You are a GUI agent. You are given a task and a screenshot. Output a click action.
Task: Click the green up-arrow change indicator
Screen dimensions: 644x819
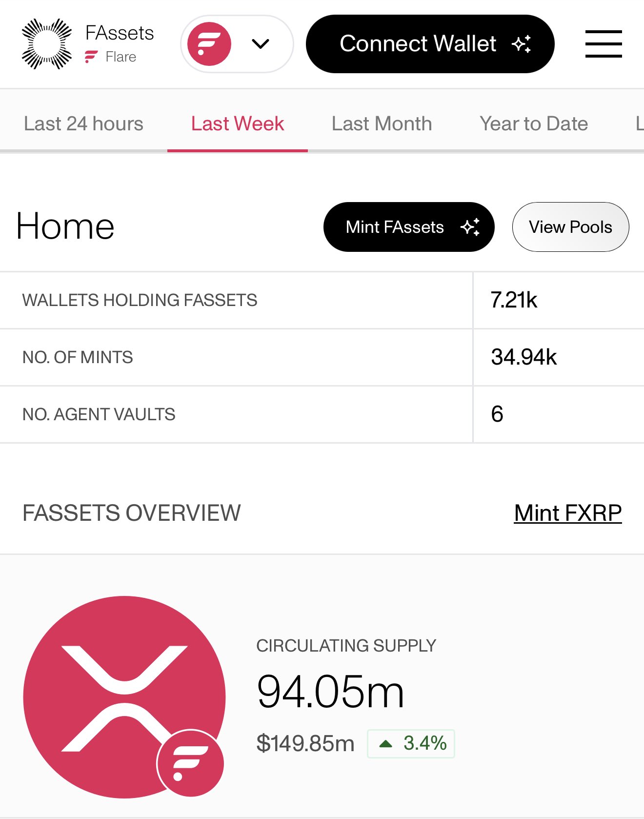click(386, 744)
